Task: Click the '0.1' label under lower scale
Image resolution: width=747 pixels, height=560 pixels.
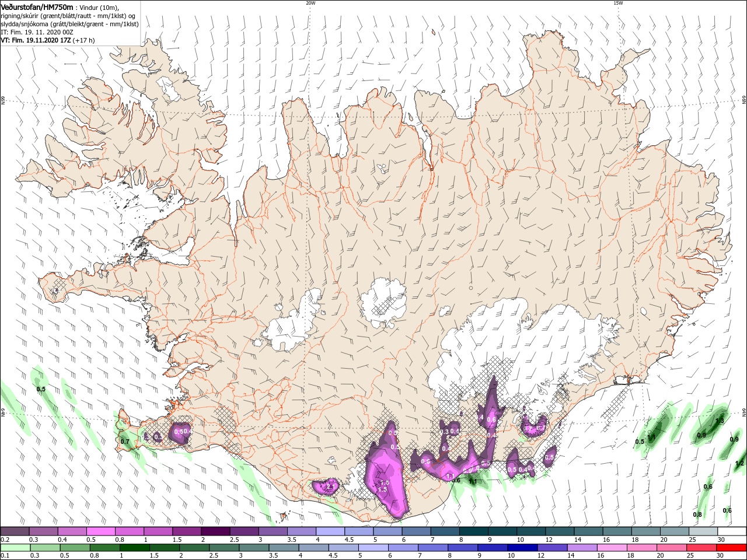Action: (5, 556)
